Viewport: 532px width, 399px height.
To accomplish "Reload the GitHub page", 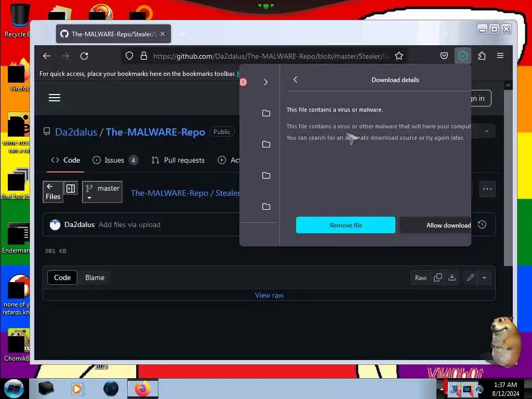I will pos(84,56).
